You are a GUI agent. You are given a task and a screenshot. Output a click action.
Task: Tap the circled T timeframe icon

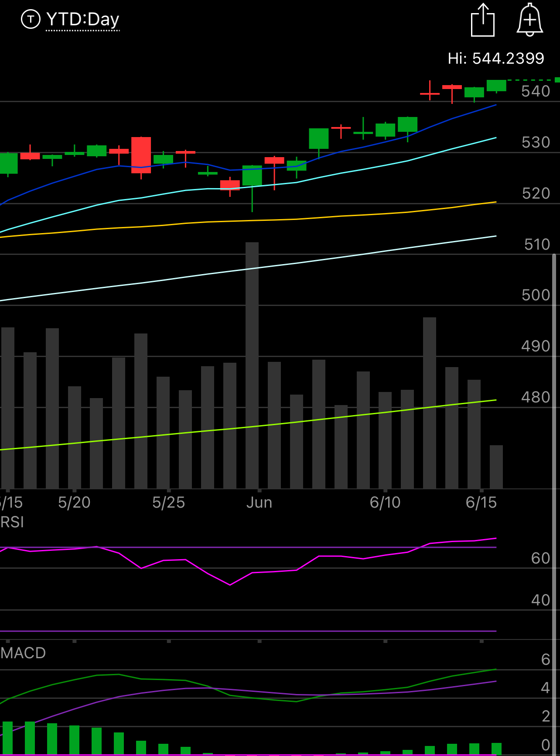(x=31, y=19)
